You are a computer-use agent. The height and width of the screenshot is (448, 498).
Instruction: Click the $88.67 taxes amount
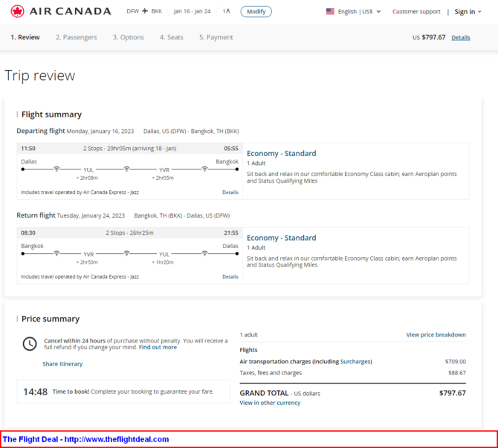pyautogui.click(x=457, y=373)
